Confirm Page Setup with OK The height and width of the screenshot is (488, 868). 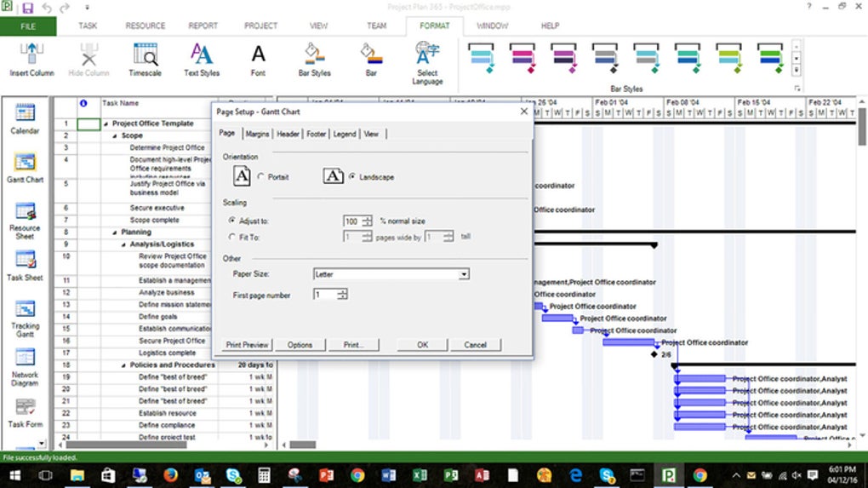(422, 345)
